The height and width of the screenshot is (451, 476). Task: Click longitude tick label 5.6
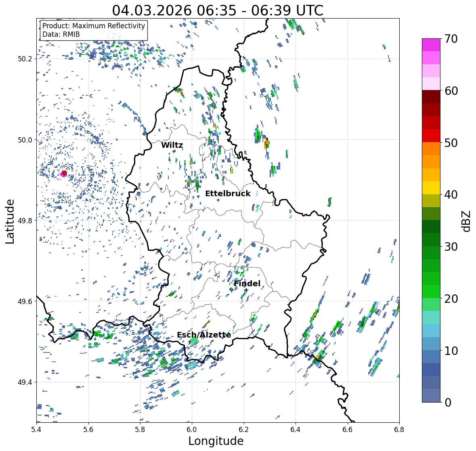(88, 430)
